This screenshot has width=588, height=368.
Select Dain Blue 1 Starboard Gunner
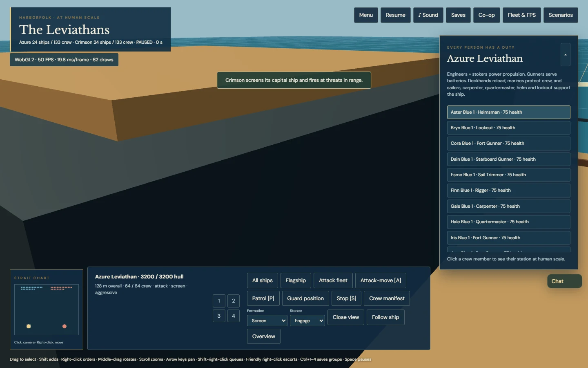509,159
